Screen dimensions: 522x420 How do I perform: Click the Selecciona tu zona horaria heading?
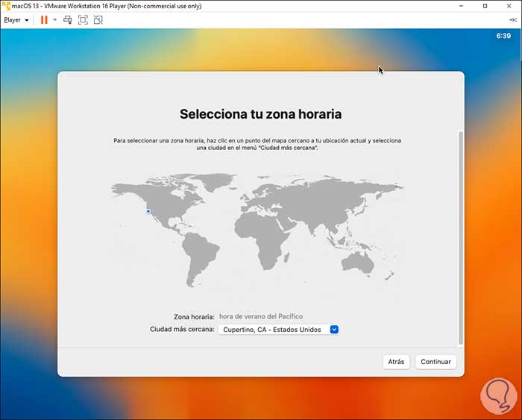pyautogui.click(x=261, y=114)
